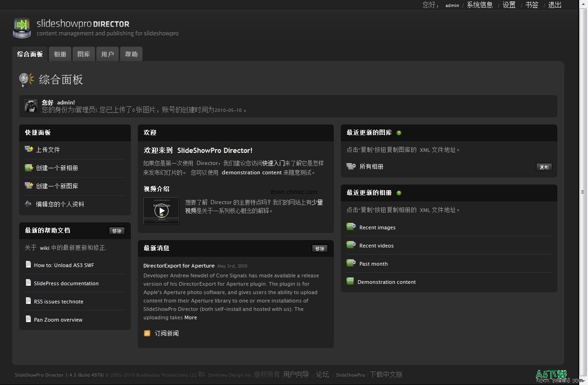
Task: Click the edit personal profile icon
Action: pos(28,204)
